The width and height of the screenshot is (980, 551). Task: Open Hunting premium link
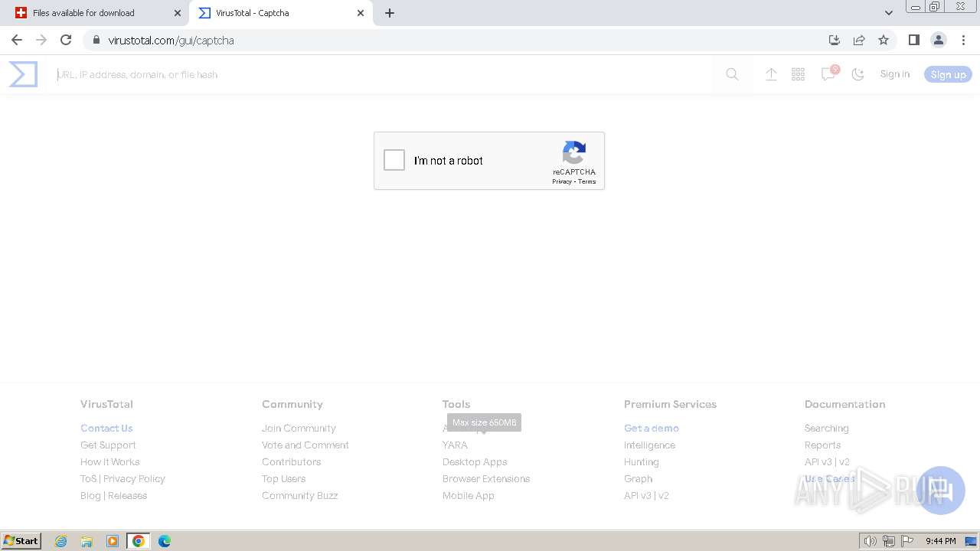tap(642, 461)
